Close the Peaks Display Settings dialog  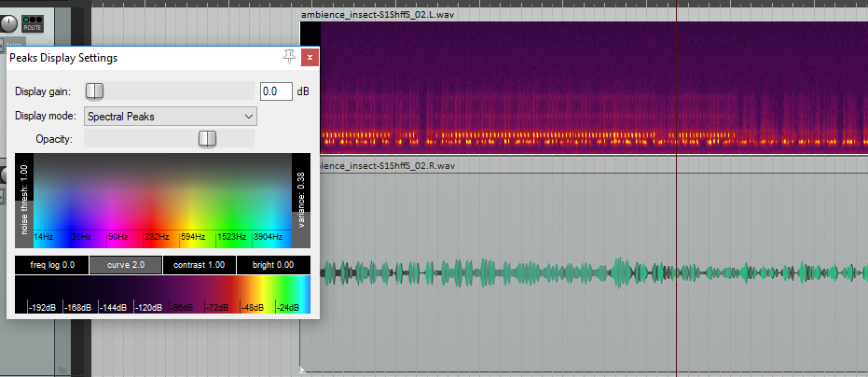(310, 58)
